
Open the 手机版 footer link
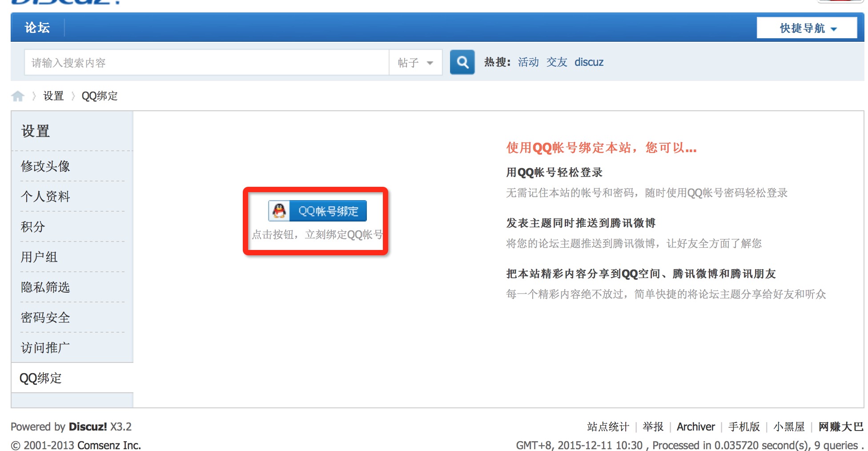click(x=744, y=427)
